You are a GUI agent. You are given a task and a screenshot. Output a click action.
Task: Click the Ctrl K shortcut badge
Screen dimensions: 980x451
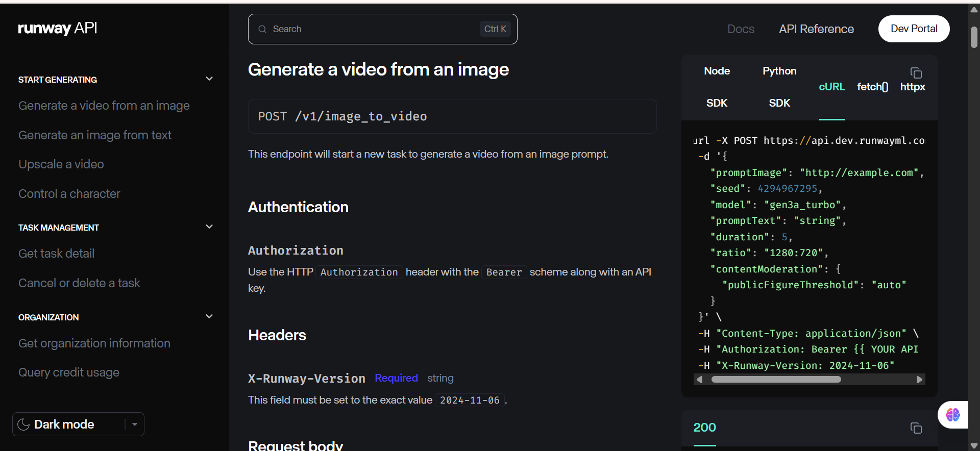(x=495, y=29)
